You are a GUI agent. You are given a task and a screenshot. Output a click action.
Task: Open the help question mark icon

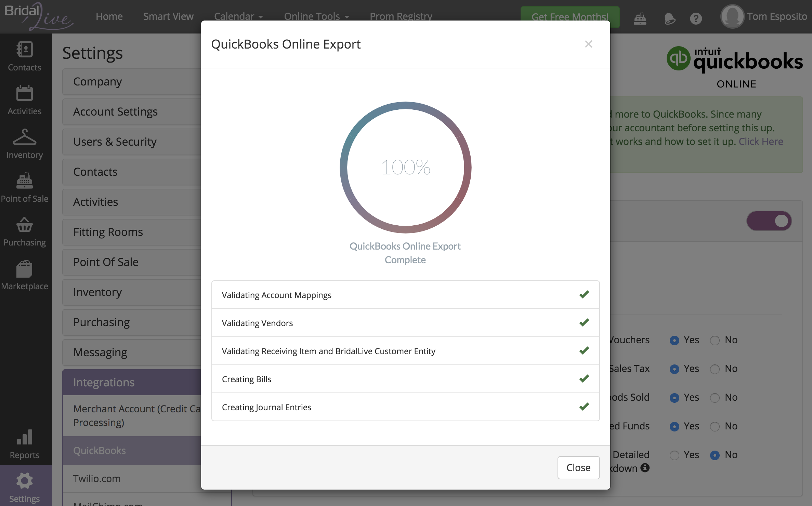point(696,18)
